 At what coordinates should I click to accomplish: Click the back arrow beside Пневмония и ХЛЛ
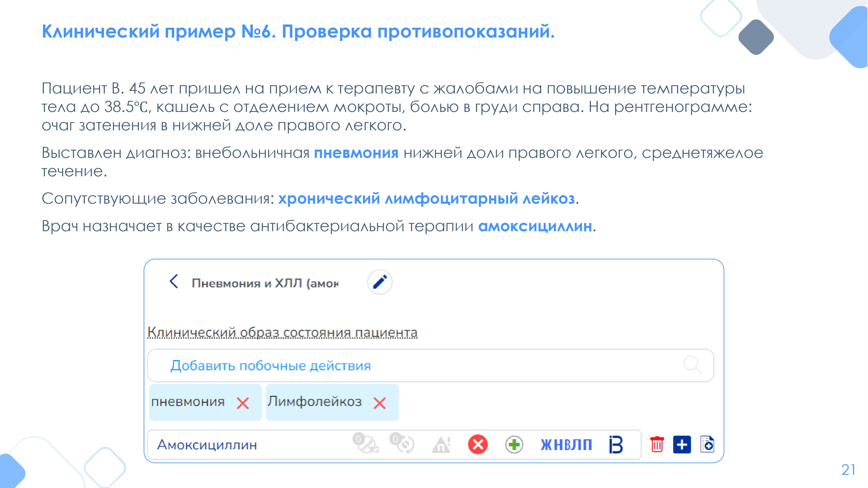[174, 282]
